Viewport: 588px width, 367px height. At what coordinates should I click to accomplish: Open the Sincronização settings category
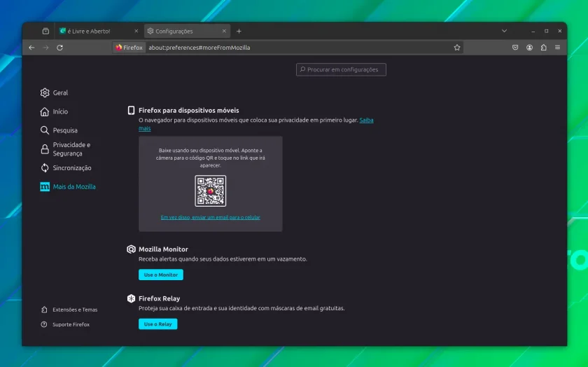[x=66, y=167]
